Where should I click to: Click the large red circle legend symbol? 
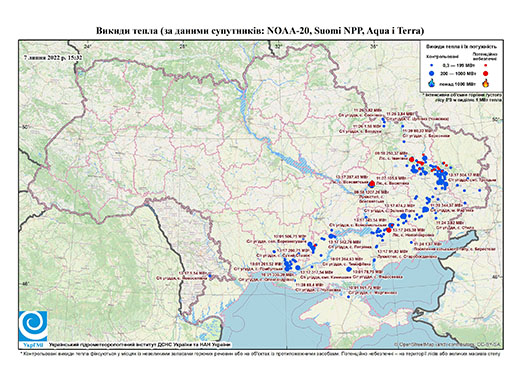coord(485,73)
